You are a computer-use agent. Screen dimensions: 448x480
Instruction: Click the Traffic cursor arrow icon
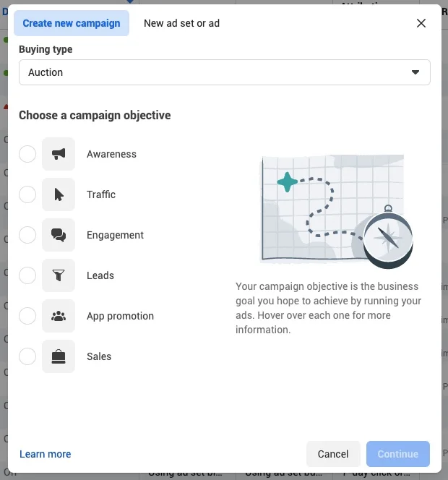(x=59, y=194)
